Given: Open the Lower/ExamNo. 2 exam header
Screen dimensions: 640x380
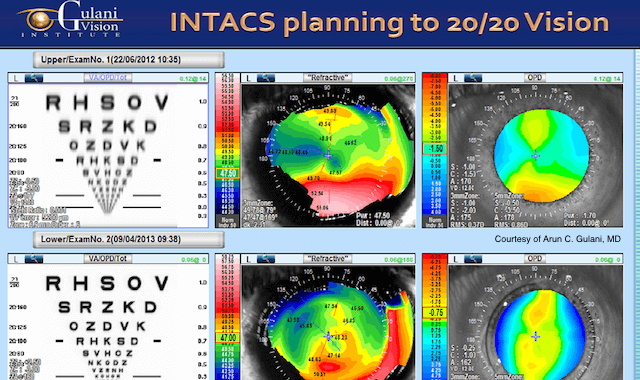Looking at the screenshot, I should pyautogui.click(x=129, y=239).
